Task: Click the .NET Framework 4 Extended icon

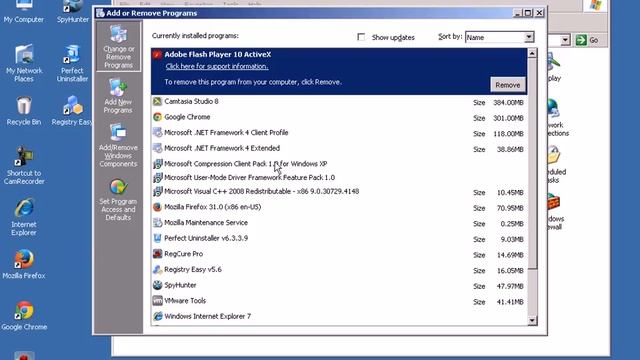Action: coord(158,148)
